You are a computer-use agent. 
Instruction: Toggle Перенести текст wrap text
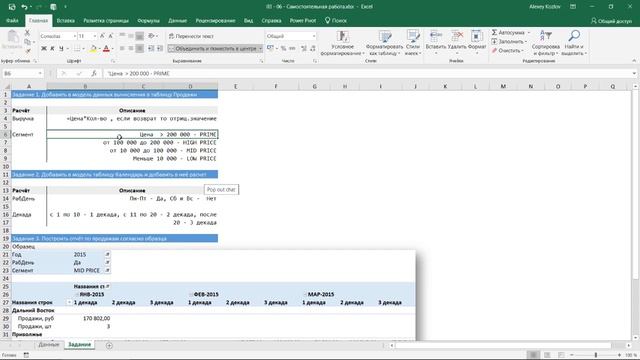point(191,36)
